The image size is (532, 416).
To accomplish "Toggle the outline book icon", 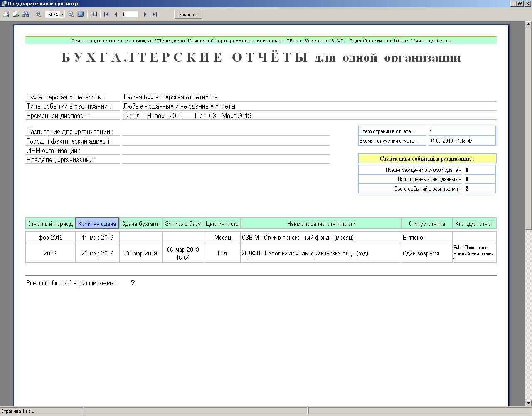I will 94,14.
